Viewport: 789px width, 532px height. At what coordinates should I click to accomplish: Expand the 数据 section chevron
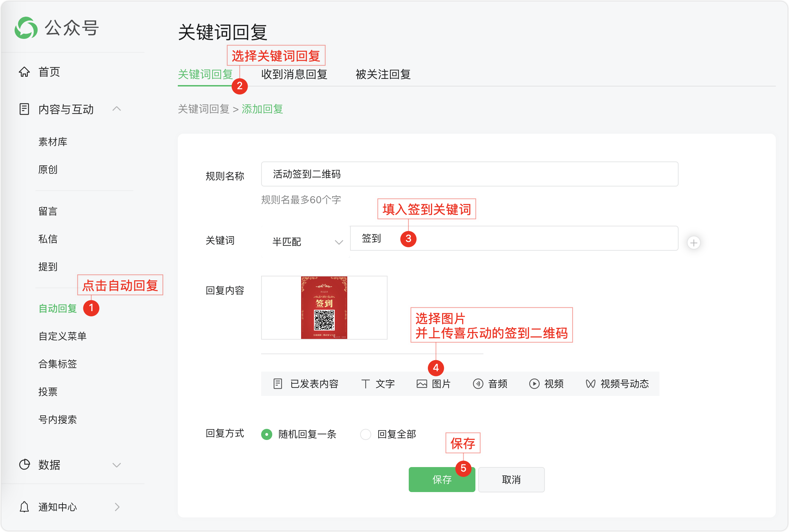tap(117, 465)
